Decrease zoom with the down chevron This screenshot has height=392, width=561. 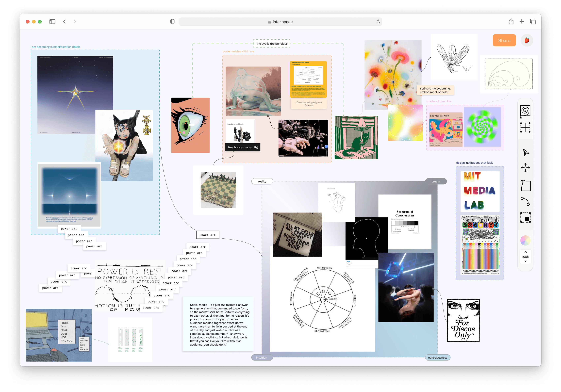click(x=525, y=261)
